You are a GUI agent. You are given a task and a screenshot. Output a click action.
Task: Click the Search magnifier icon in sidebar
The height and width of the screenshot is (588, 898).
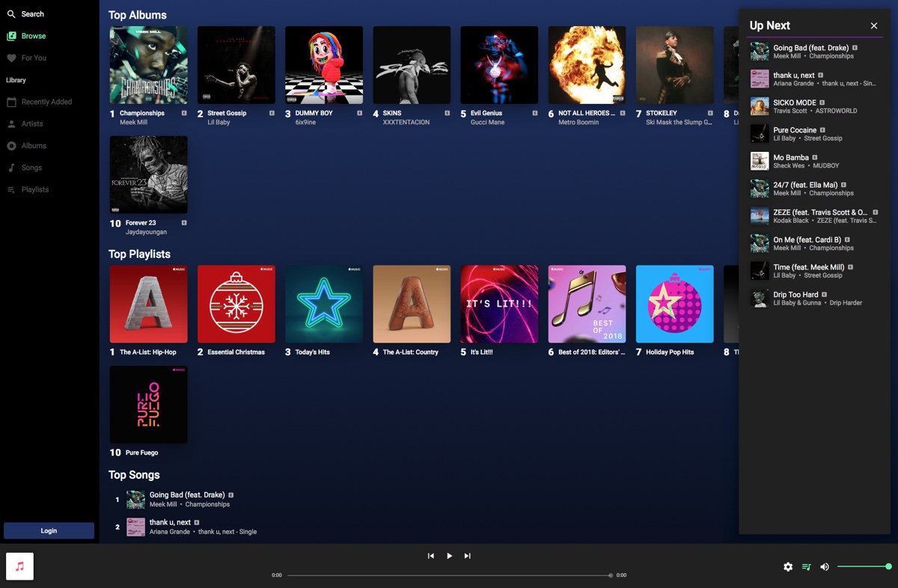11,14
